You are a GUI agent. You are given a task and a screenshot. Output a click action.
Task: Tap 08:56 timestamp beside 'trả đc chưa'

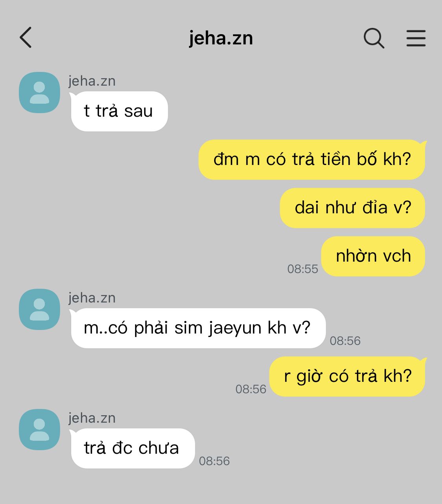coord(214,461)
